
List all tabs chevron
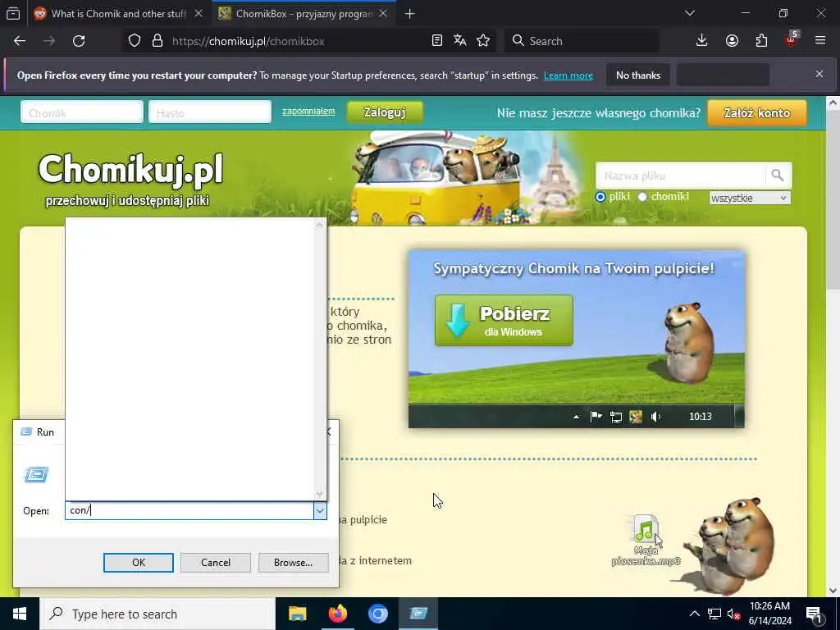(x=690, y=13)
